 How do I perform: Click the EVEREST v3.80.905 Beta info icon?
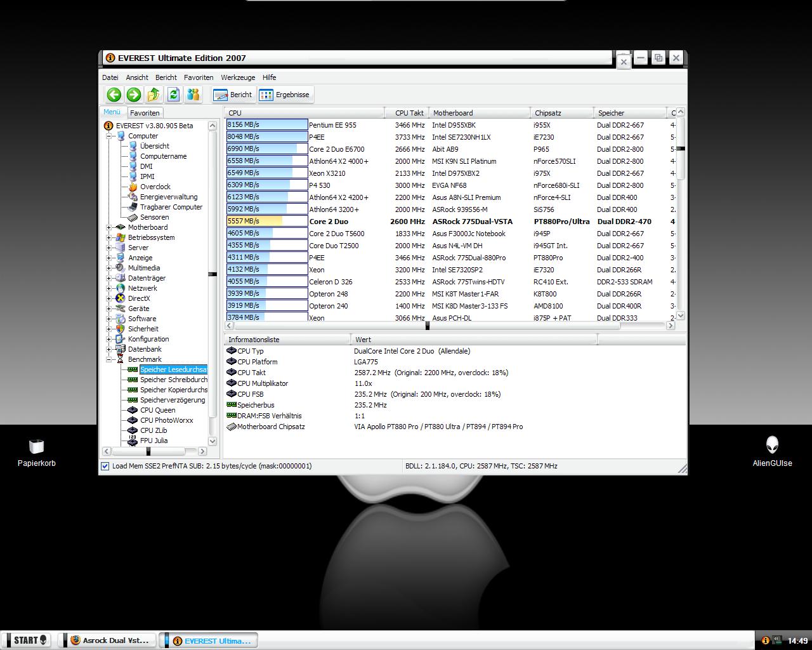pyautogui.click(x=108, y=126)
